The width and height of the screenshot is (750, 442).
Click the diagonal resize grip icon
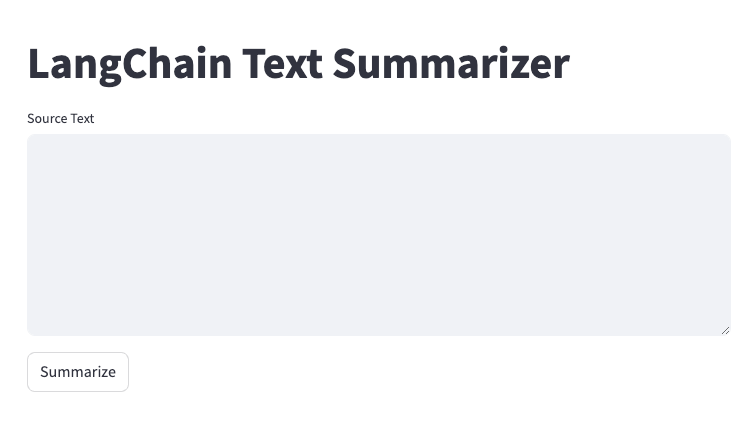725,330
